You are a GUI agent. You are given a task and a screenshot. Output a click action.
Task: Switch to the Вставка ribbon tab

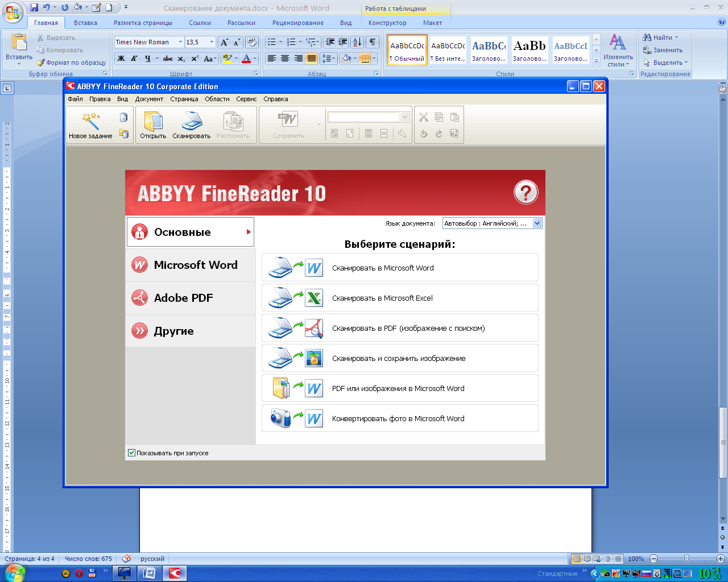point(85,23)
